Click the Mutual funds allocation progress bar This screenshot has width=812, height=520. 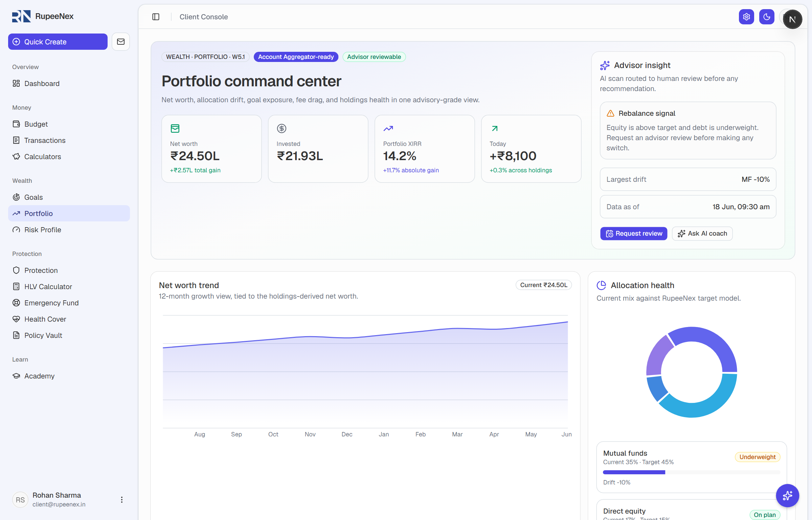pyautogui.click(x=692, y=472)
